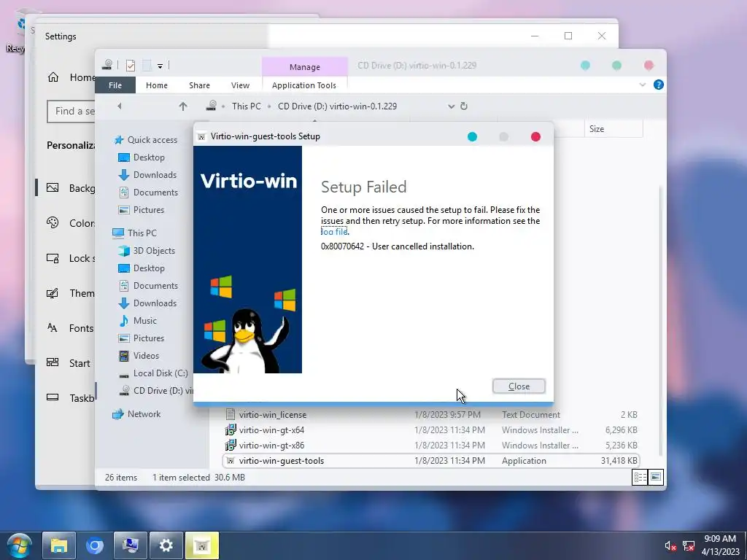Open Colors page in Settings

(71, 223)
